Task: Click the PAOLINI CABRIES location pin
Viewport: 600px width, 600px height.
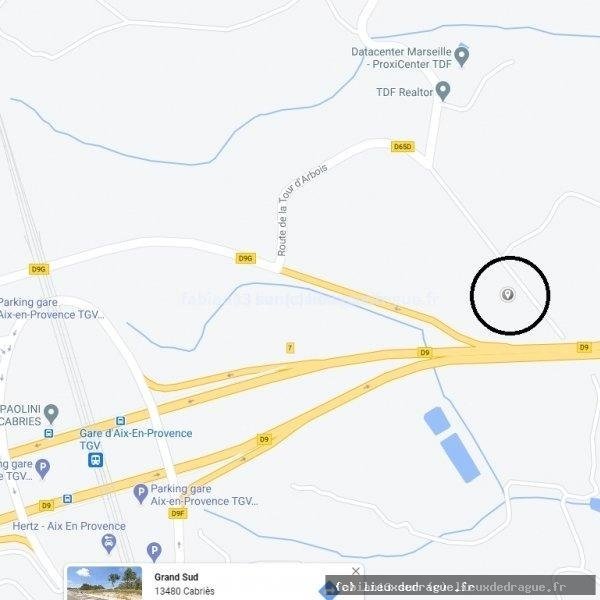Action: tap(51, 414)
